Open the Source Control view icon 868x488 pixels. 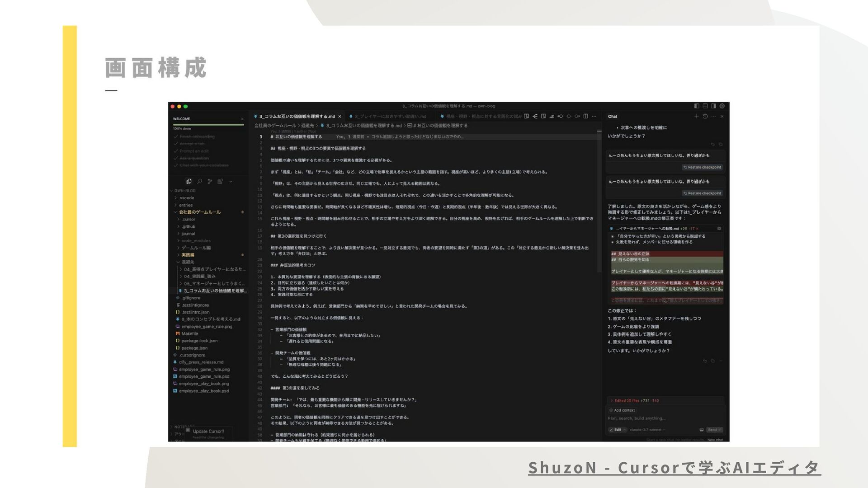pos(210,182)
